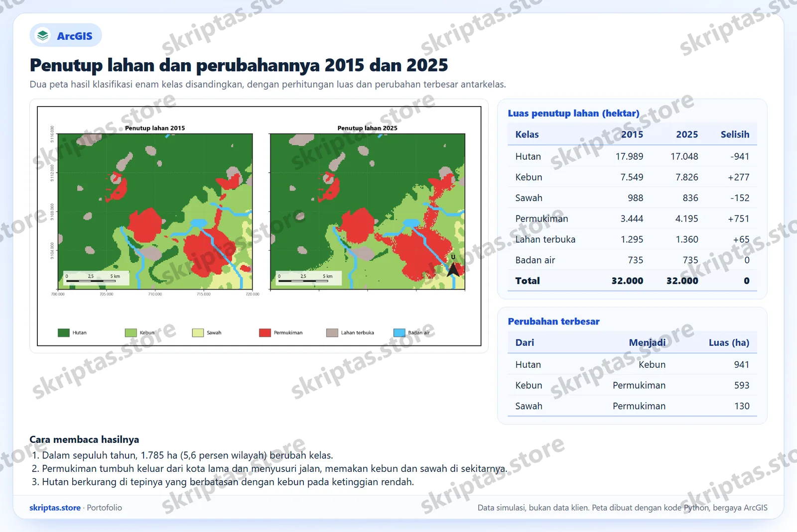797x532 pixels.
Task: Click the scale bar on the 2025 map
Action: coord(308,278)
